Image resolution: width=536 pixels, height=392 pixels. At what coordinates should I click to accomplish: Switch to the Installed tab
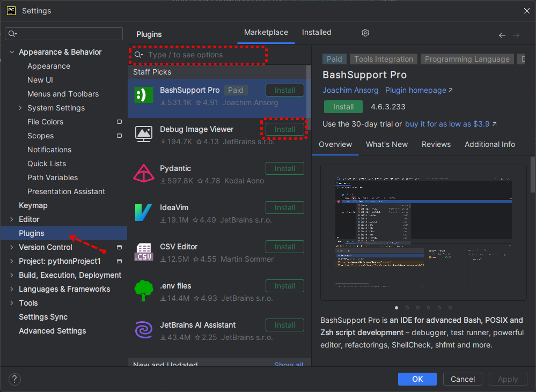(317, 33)
